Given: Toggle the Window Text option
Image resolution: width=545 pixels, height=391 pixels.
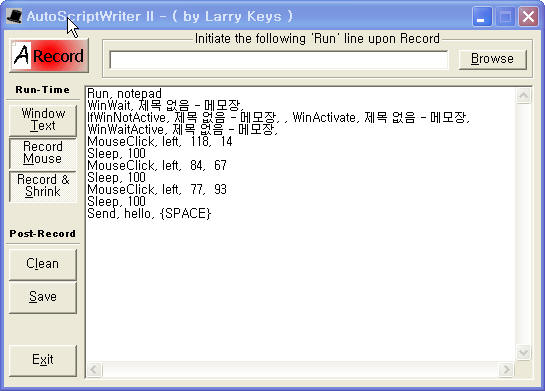Looking at the screenshot, I should click(43, 120).
